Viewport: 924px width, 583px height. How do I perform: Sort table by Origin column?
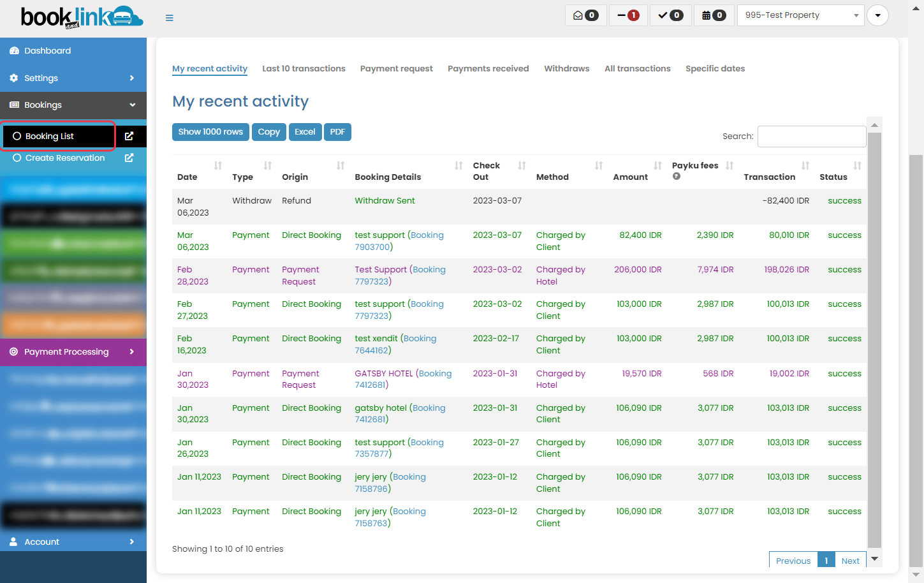coord(341,166)
